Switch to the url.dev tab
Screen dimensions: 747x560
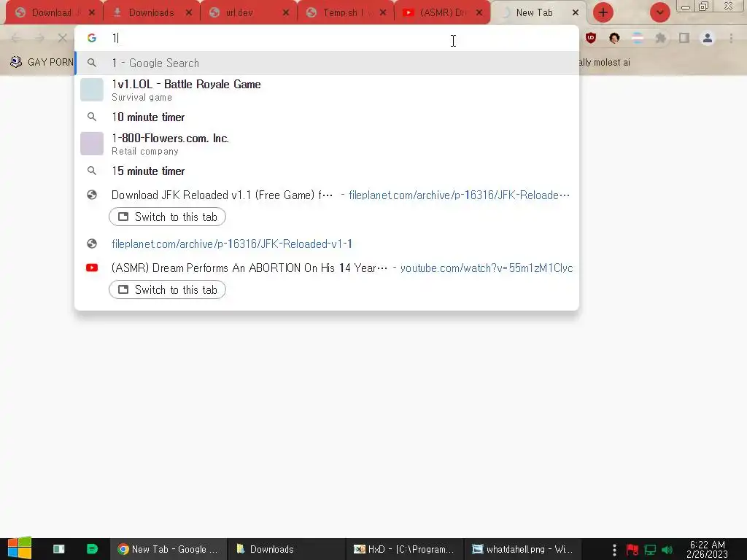click(239, 13)
